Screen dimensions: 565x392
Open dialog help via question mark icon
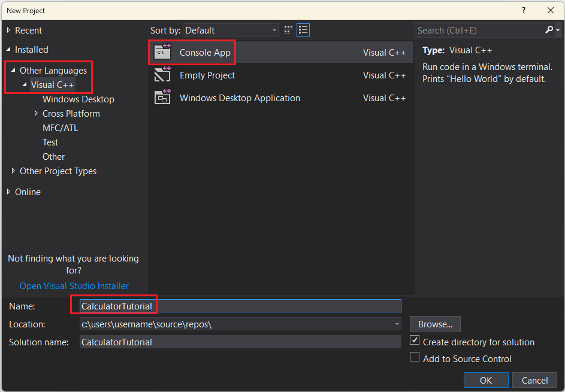click(523, 10)
